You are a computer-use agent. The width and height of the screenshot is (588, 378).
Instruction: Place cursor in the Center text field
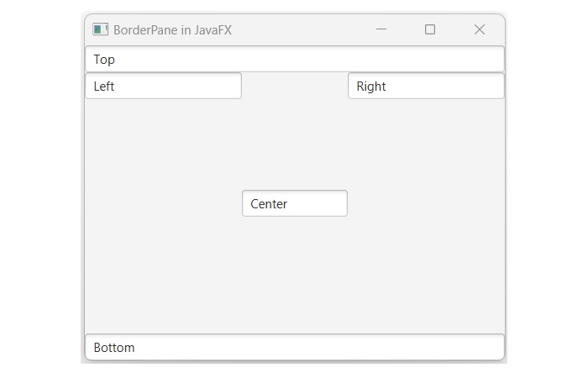point(295,203)
